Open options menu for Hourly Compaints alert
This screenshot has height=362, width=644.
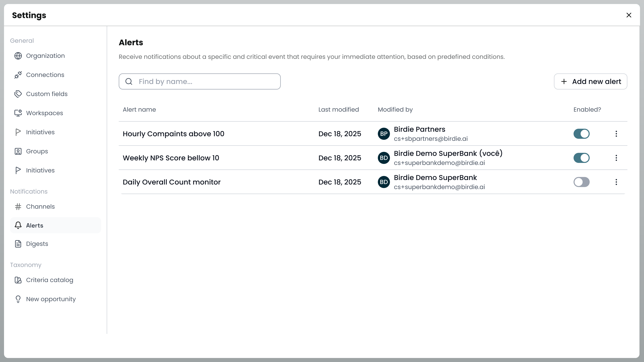(x=616, y=134)
